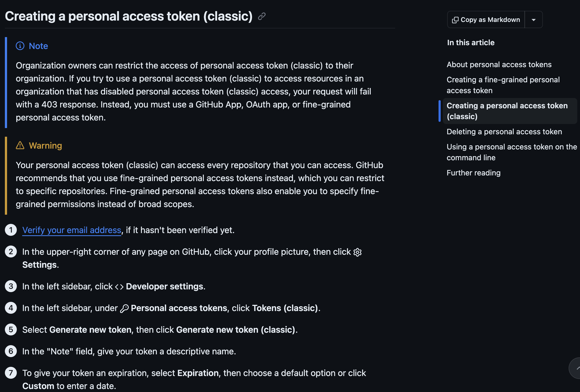580x392 pixels.
Task: Click the copy icon in Copy as Markdown
Action: tap(455, 20)
